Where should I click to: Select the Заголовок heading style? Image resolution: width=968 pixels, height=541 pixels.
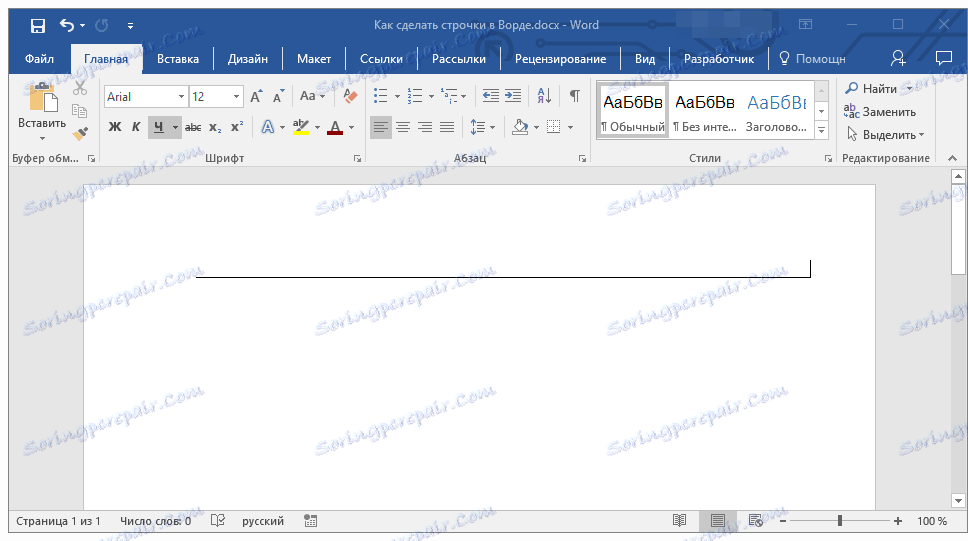(x=777, y=111)
